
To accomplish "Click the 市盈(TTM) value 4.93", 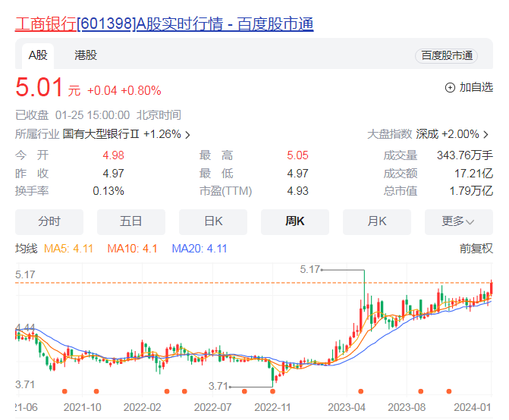I will tap(297, 191).
